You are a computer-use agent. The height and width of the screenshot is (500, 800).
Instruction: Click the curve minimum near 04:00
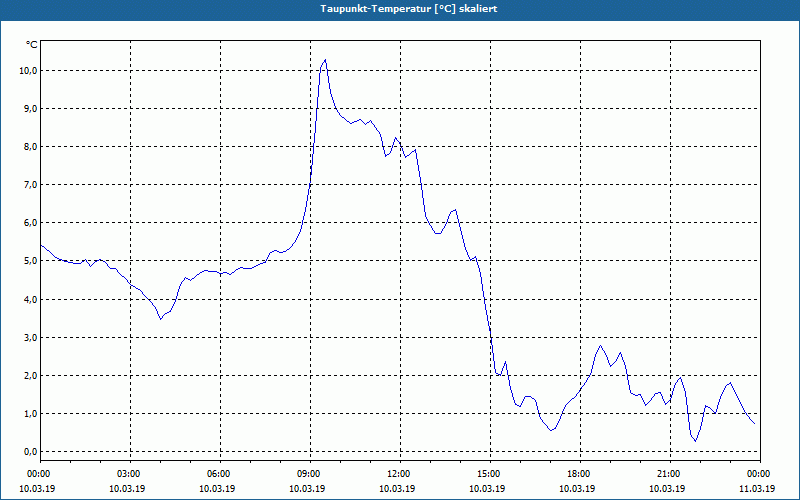tap(161, 319)
